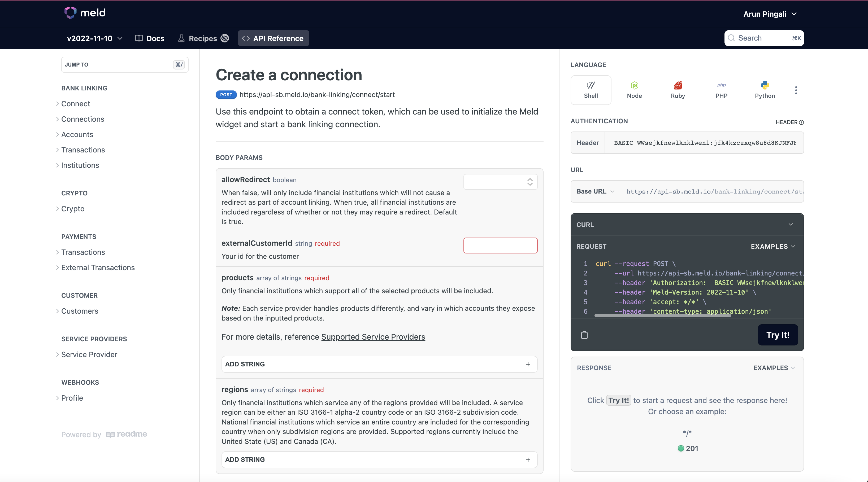
Task: Open the Supported Service Providers link
Action: (373, 337)
